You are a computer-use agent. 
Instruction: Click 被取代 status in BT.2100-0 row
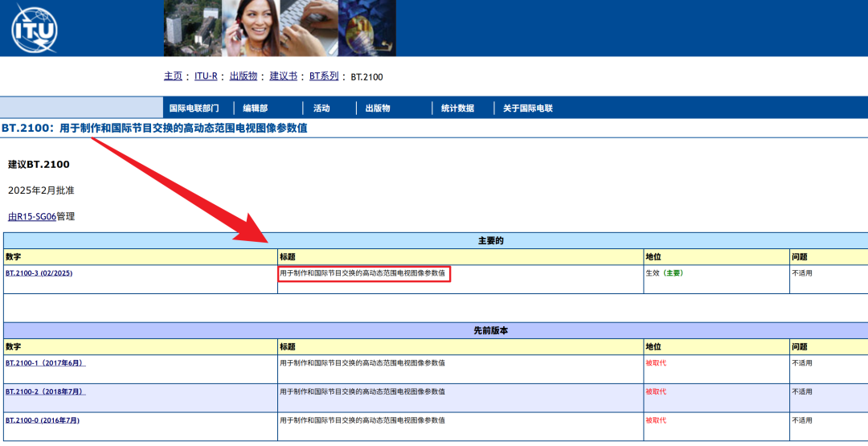click(x=656, y=420)
